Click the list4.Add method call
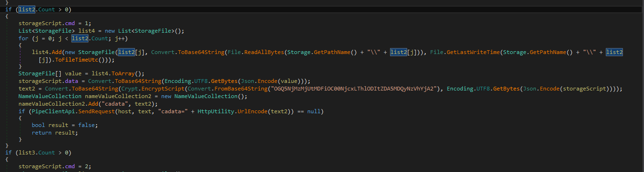This screenshot has height=172, width=644. 45,52
